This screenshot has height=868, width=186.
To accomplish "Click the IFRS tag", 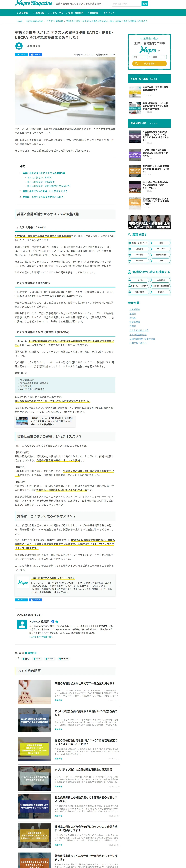I will point(37,659).
